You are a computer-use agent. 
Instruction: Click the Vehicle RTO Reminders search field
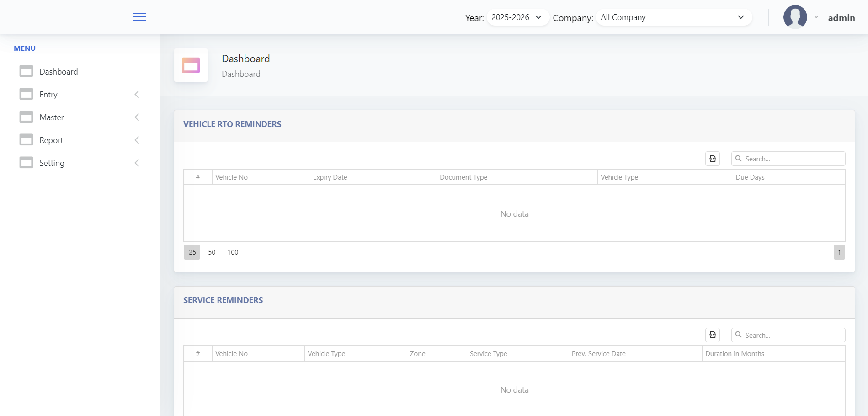pos(793,159)
